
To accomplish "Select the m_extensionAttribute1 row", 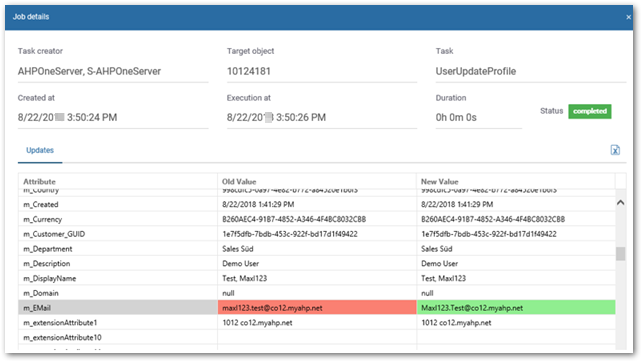I will tap(316, 322).
